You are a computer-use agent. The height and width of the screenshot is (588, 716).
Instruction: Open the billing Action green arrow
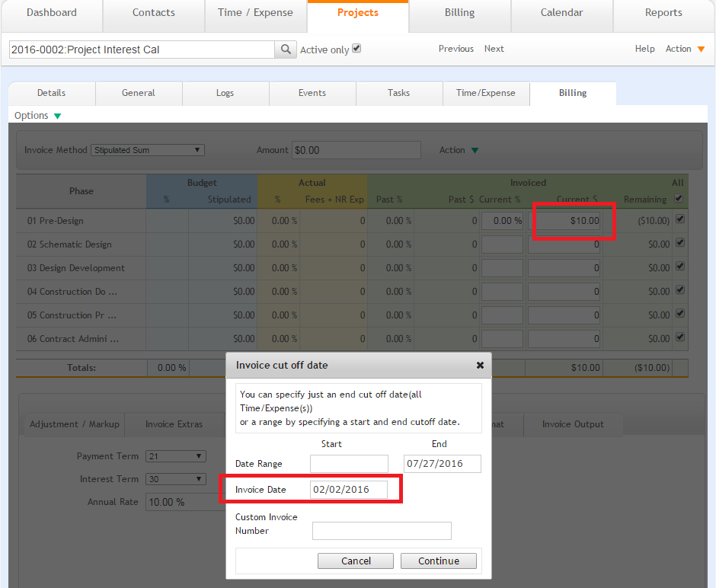point(475,151)
